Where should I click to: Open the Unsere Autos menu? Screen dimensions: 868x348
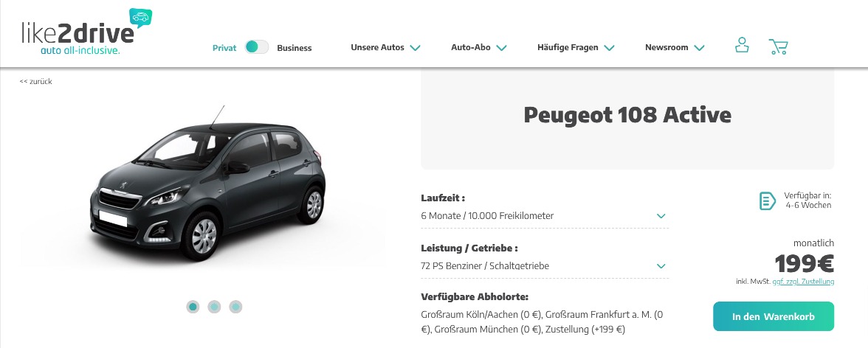click(x=385, y=48)
